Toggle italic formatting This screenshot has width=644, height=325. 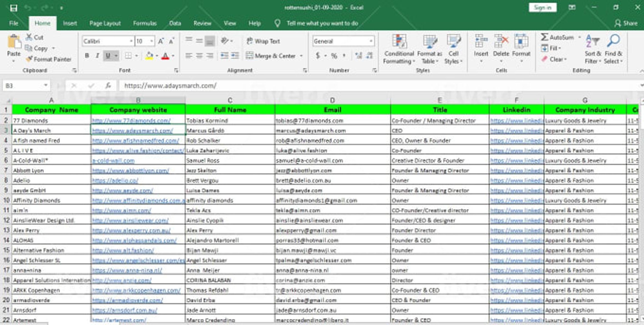tap(98, 55)
